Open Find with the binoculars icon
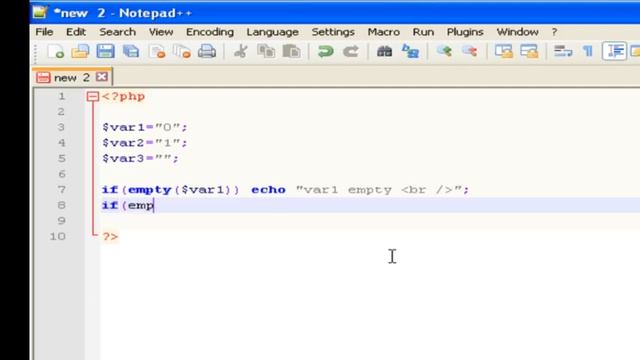The image size is (640, 360). (x=384, y=51)
